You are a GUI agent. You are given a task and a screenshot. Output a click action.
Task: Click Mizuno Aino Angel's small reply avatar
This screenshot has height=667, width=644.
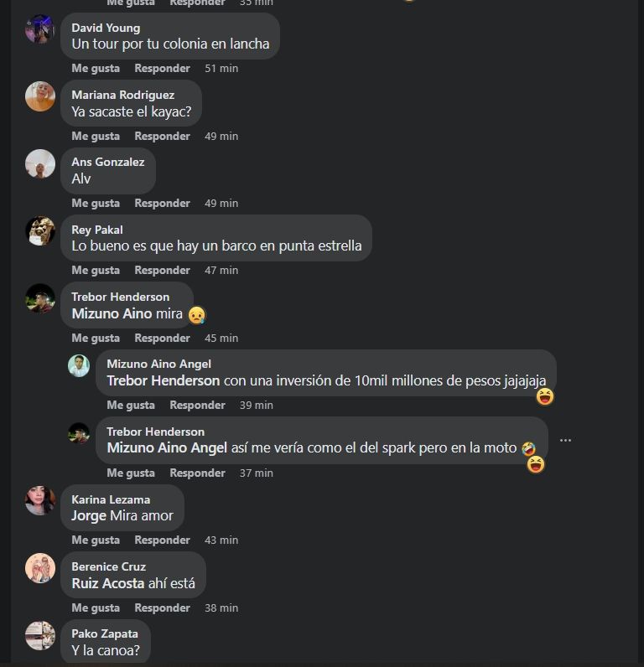tap(79, 365)
